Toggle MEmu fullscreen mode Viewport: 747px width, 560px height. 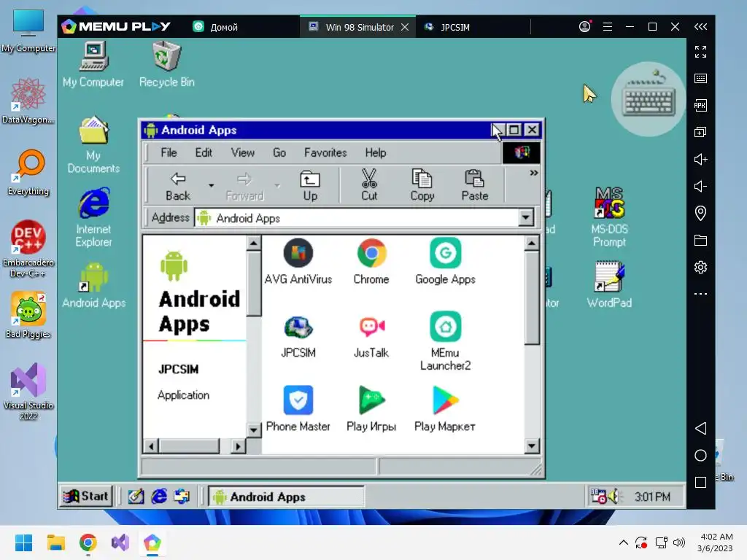click(x=700, y=52)
